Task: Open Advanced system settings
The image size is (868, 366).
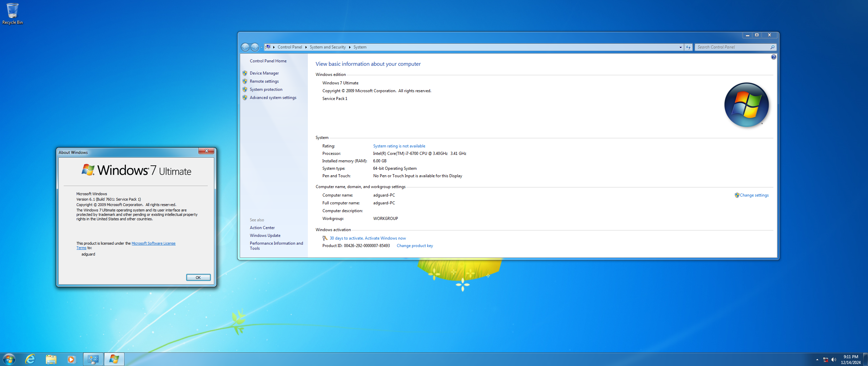Action: 273,98
